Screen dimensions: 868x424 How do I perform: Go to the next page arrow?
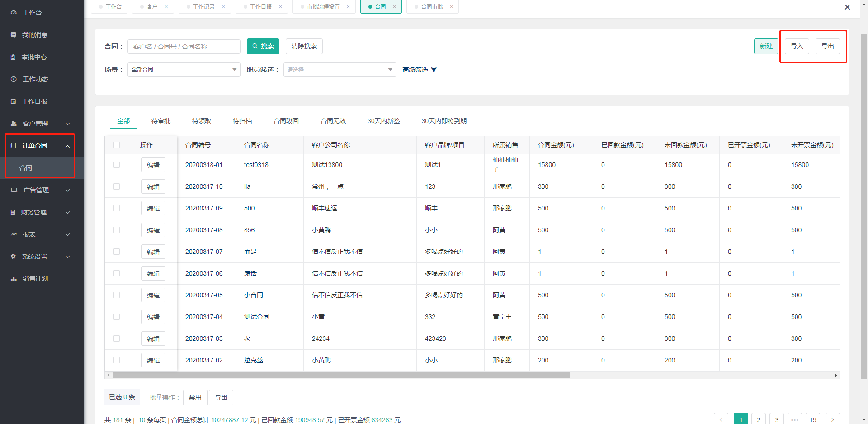pyautogui.click(x=833, y=419)
